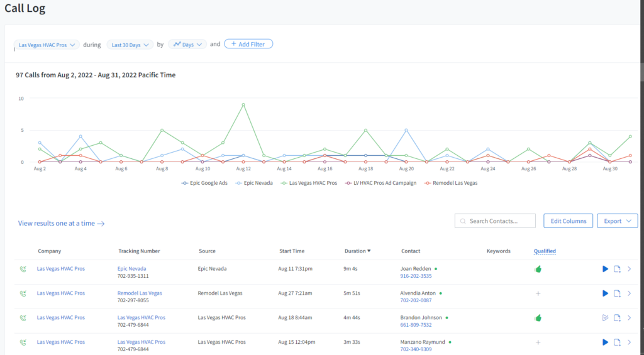Expand Joan Redden call details chevron
Screen dimensions: 644x355
click(630, 269)
